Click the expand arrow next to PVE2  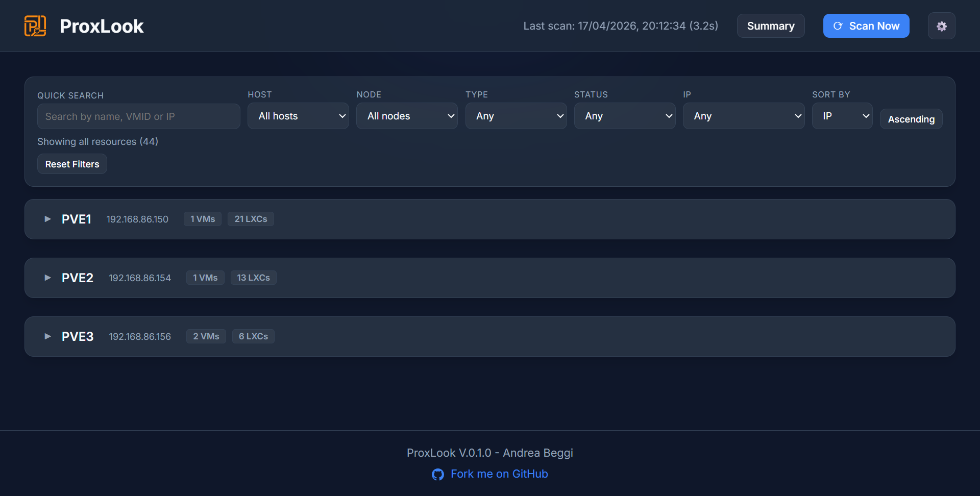coord(47,278)
